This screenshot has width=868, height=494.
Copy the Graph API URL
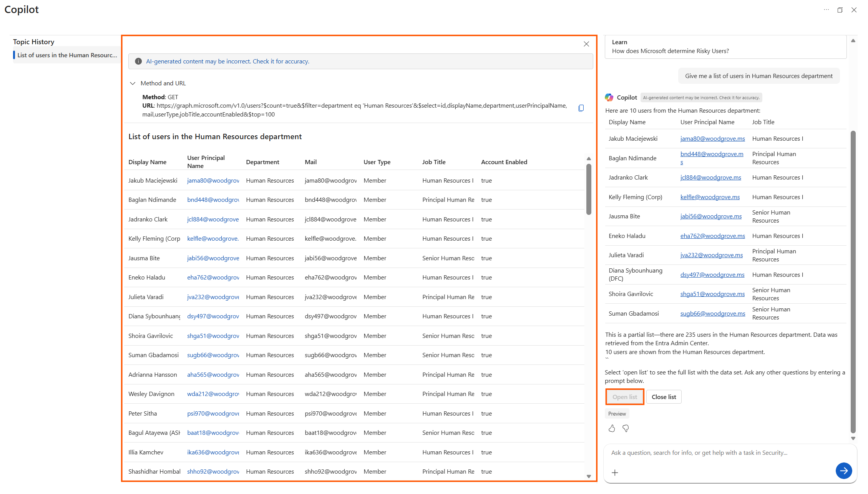581,108
